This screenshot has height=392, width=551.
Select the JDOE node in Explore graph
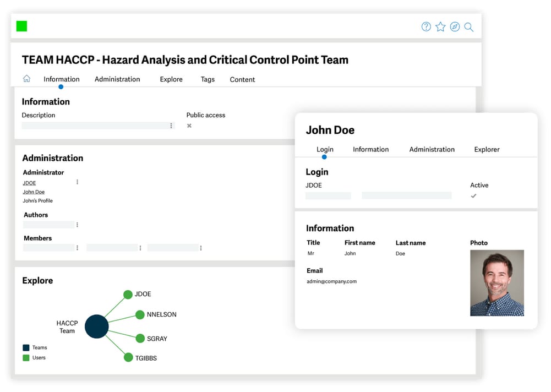(x=128, y=294)
